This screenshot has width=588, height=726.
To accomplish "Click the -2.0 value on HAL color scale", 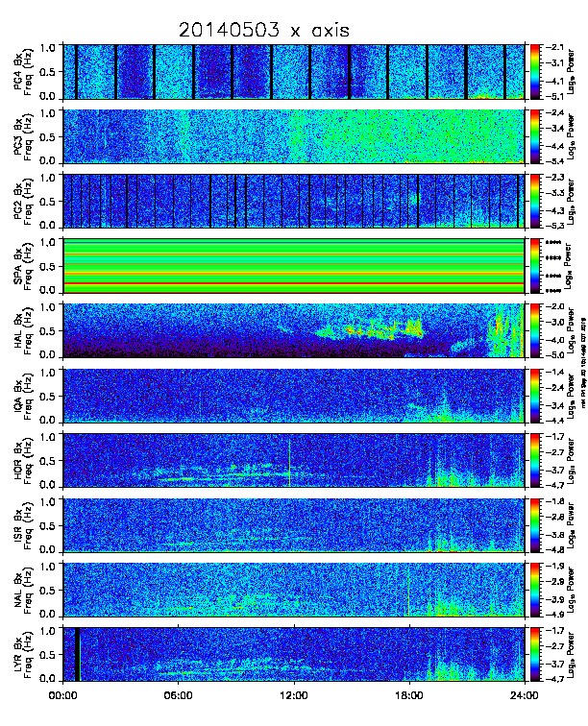I will (554, 306).
